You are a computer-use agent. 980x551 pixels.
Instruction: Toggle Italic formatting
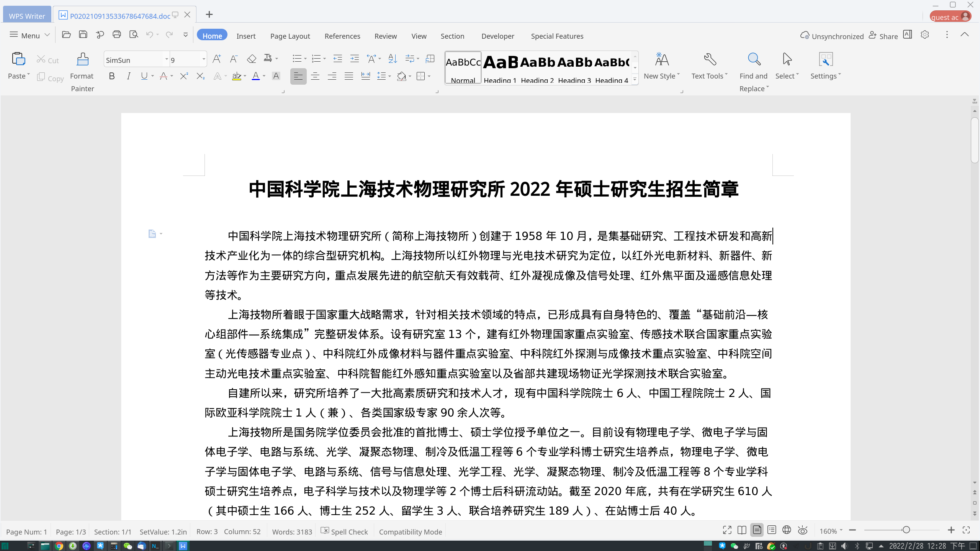click(x=128, y=76)
